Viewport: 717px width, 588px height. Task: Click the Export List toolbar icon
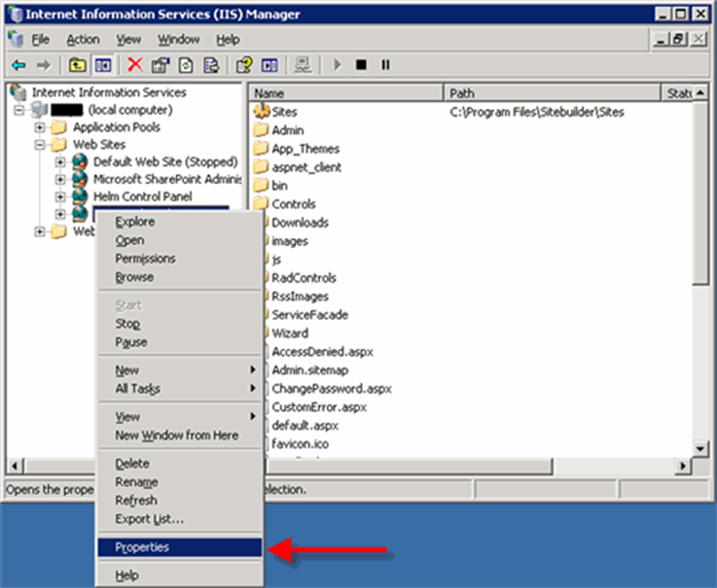click(211, 64)
